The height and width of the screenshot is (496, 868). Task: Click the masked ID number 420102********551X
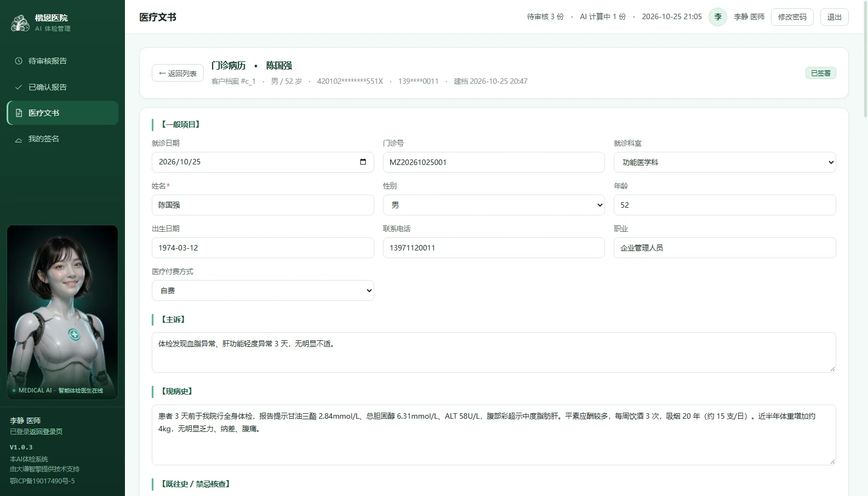coord(350,81)
